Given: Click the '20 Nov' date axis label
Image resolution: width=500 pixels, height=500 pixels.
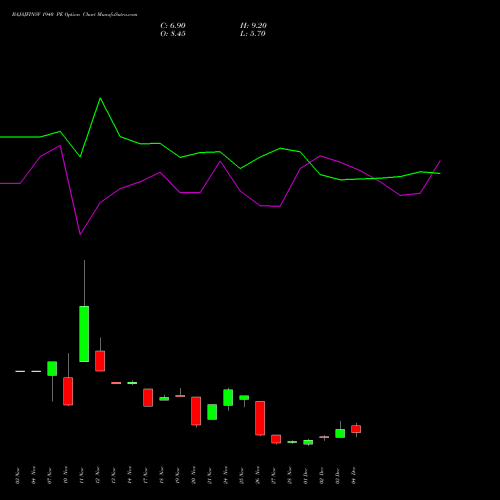Looking at the screenshot, I should pos(194,475).
